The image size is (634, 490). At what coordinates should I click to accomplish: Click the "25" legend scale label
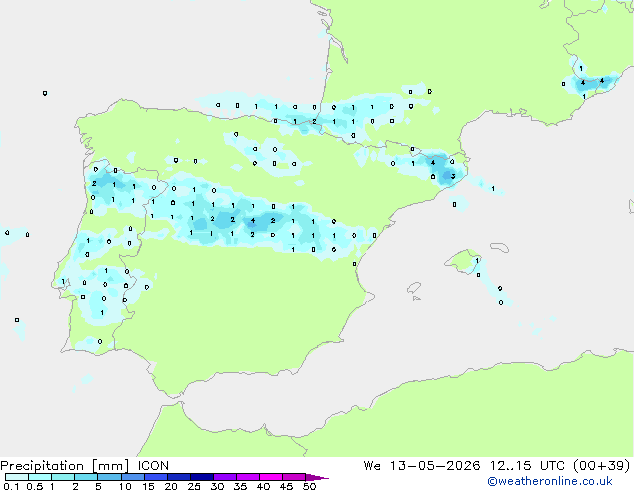[x=194, y=486]
